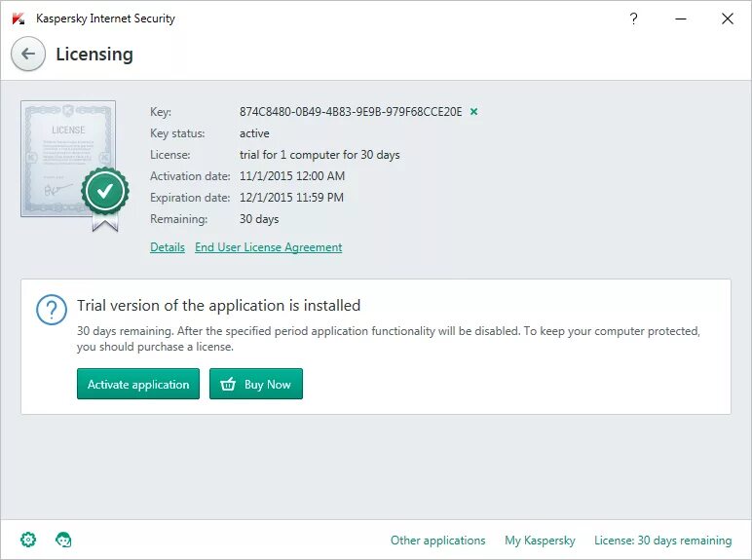The image size is (752, 560).
Task: Click the Remaining value '30 days'
Action: 259,219
